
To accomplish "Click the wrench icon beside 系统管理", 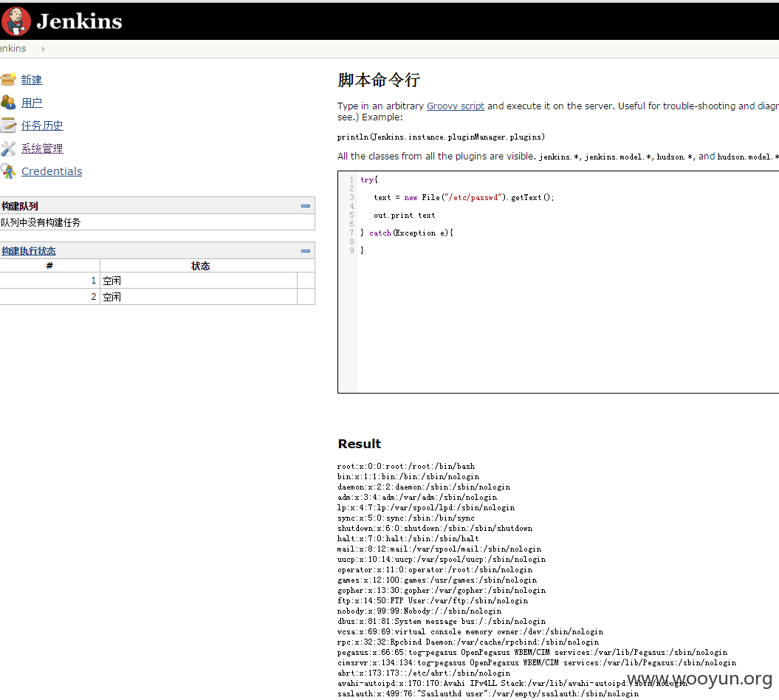I will pyautogui.click(x=8, y=148).
